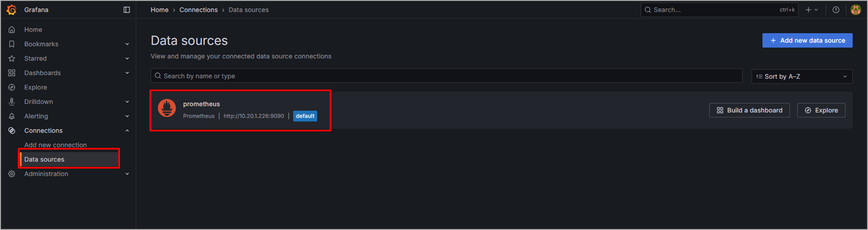This screenshot has height=230, width=868.
Task: Toggle the sidebar dock menu icon
Action: point(126,10)
